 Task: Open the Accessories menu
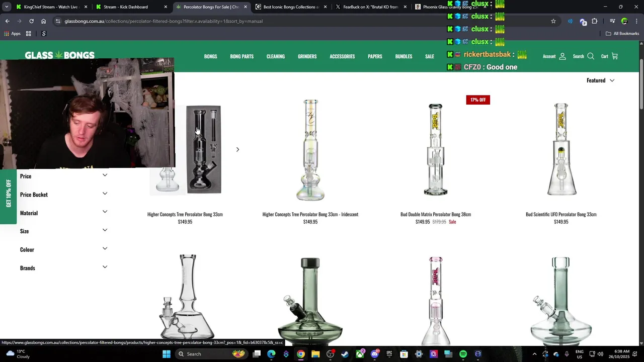[342, 56]
